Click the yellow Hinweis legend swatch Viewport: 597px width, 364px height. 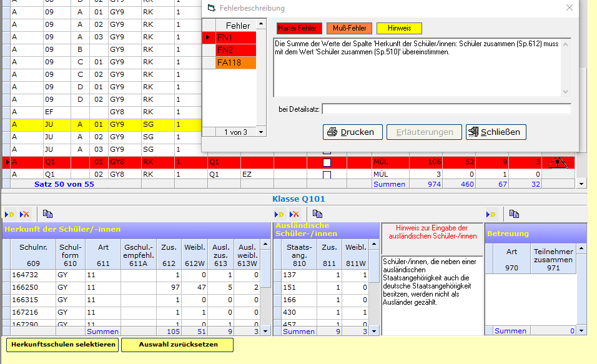399,28
